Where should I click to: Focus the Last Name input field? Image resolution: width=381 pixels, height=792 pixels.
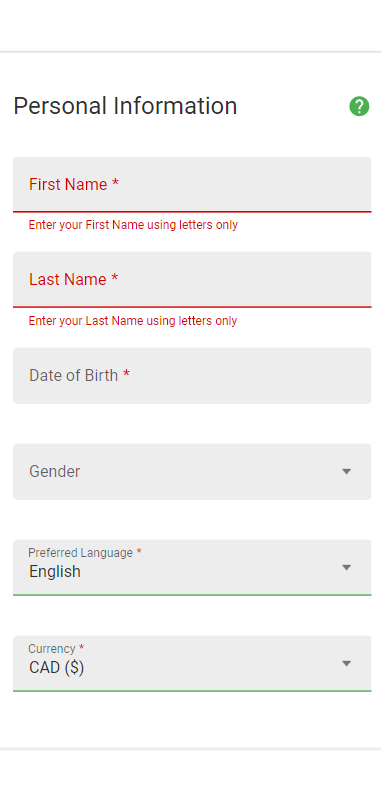(192, 279)
